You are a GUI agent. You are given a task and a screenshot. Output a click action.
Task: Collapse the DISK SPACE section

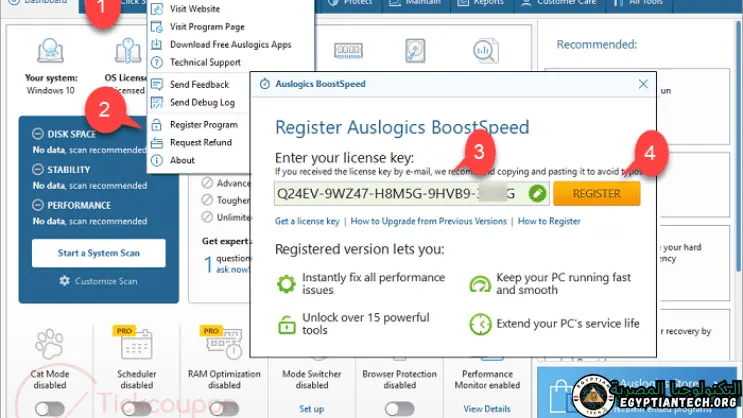(38, 134)
